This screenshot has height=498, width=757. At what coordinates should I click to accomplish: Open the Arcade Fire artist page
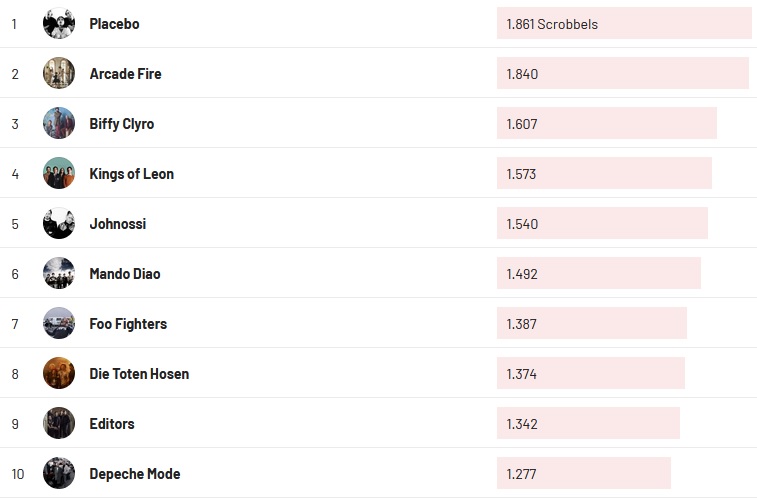tap(125, 73)
